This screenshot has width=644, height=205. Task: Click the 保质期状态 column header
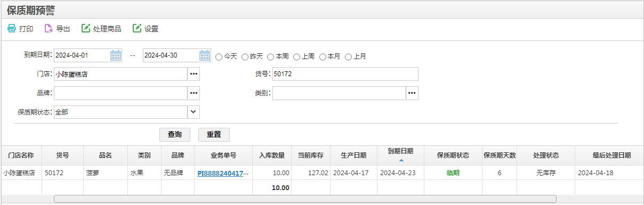(453, 155)
